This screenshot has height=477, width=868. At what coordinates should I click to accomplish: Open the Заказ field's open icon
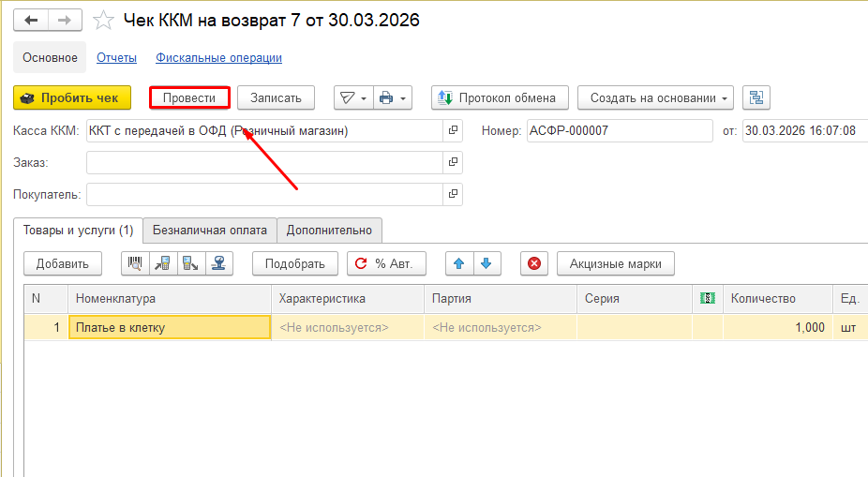(453, 162)
